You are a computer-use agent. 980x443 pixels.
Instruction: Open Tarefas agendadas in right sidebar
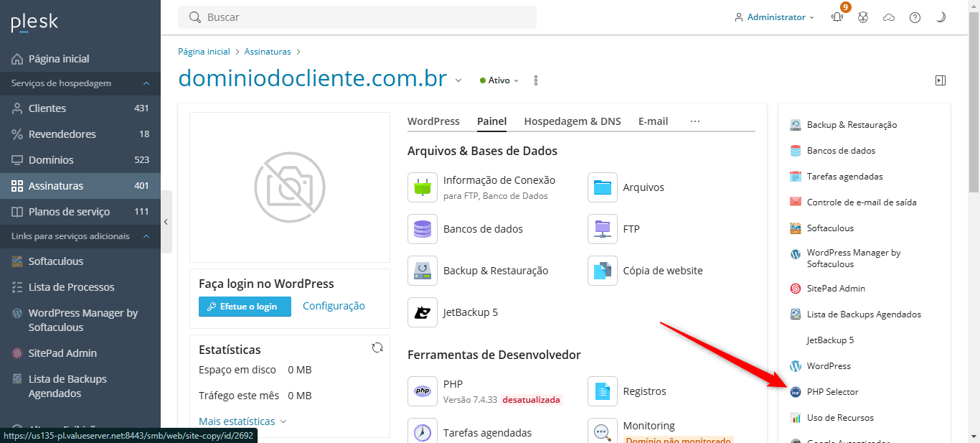pos(844,177)
